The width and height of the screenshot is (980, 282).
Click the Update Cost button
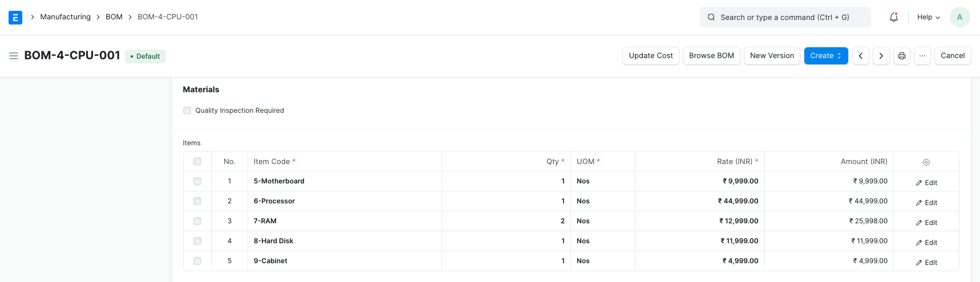pyautogui.click(x=650, y=56)
